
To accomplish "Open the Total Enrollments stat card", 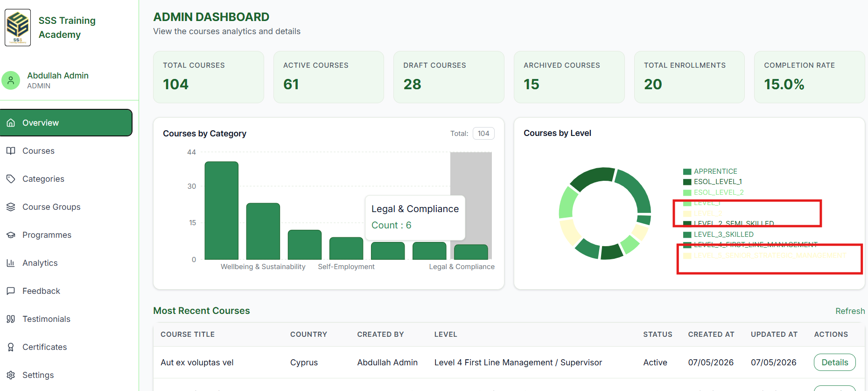I will click(x=689, y=77).
